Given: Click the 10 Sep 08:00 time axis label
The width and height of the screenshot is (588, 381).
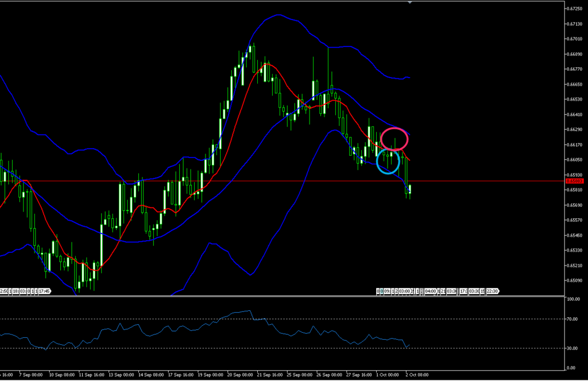Looking at the screenshot, I should pos(61,375).
